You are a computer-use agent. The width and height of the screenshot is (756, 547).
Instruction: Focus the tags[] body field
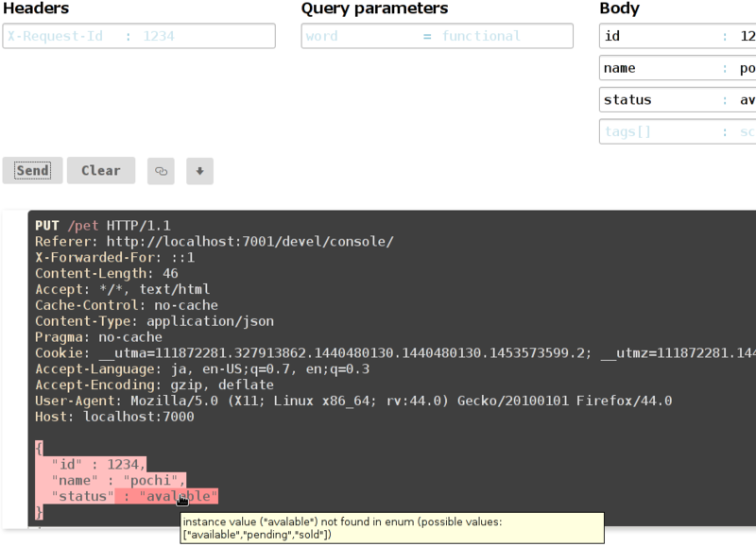click(678, 131)
